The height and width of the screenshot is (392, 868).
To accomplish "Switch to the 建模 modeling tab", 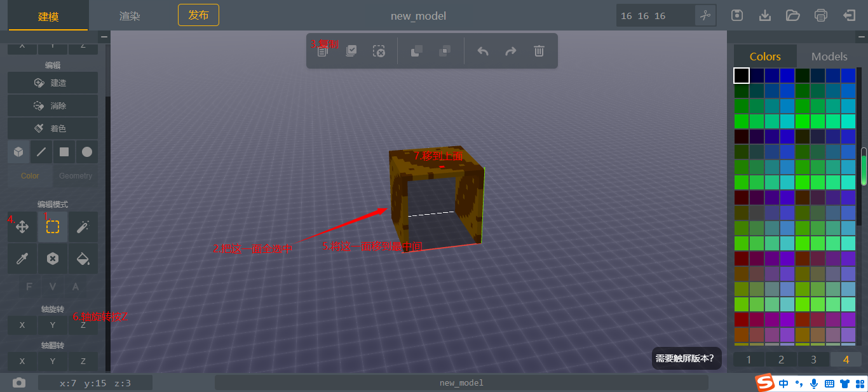I will [x=48, y=17].
